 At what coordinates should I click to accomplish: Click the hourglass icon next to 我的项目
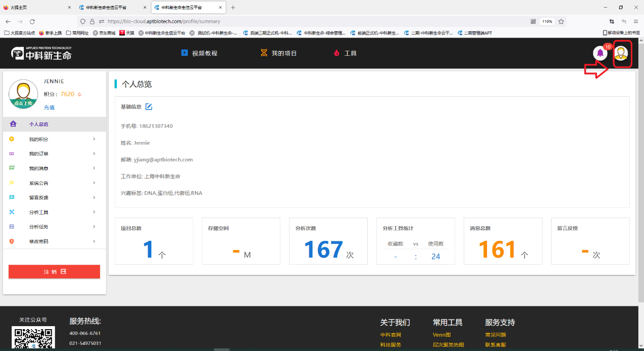click(x=264, y=52)
